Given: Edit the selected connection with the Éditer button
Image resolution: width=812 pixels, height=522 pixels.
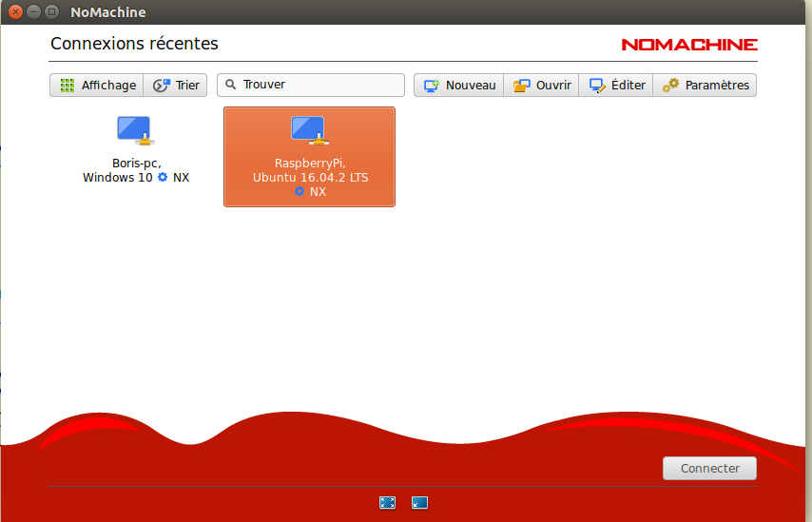Looking at the screenshot, I should pos(616,85).
